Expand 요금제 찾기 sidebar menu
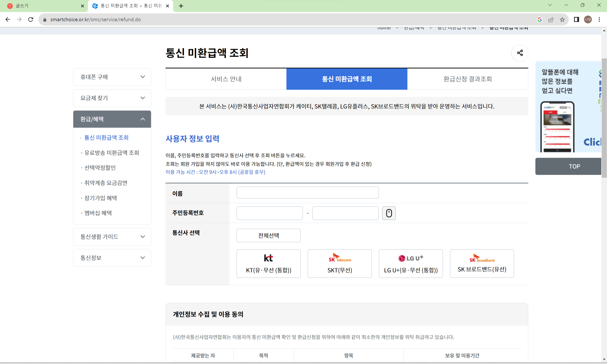 coord(112,98)
